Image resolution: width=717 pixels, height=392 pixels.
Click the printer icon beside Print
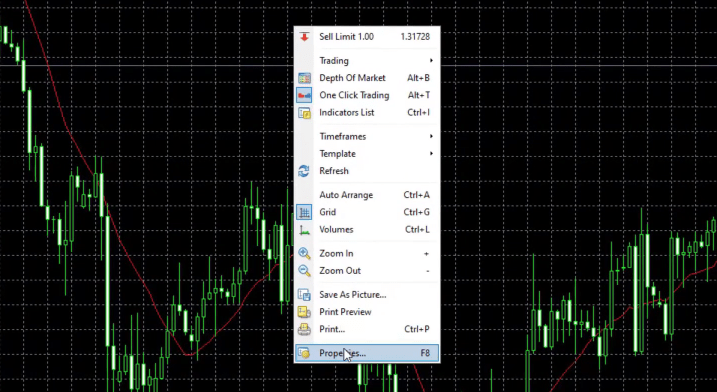click(x=304, y=329)
